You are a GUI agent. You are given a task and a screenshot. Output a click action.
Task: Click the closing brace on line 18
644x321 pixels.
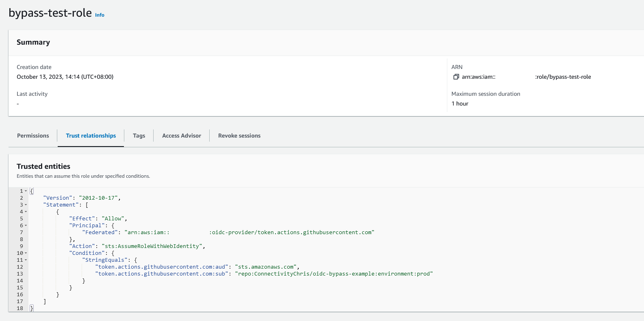[32, 308]
